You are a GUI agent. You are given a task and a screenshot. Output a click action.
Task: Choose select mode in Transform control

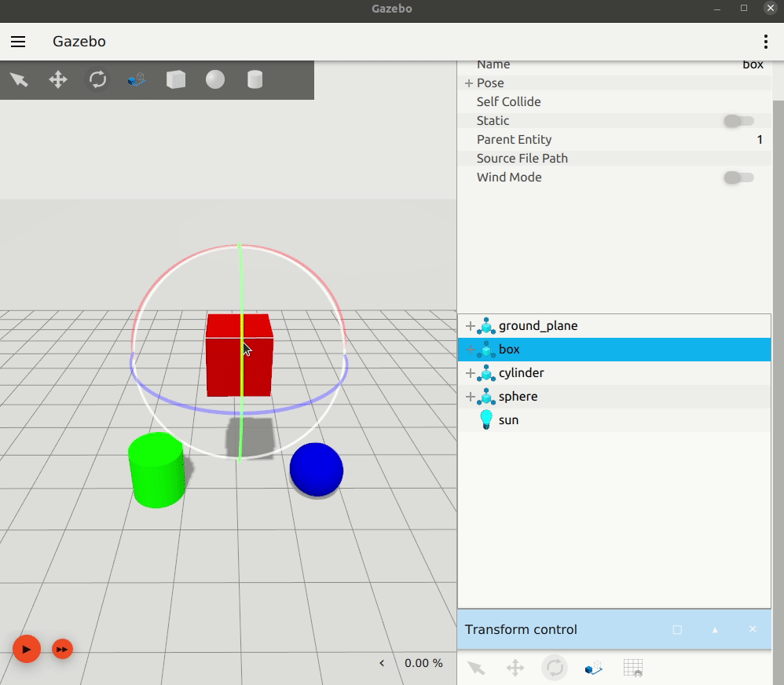[476, 668]
